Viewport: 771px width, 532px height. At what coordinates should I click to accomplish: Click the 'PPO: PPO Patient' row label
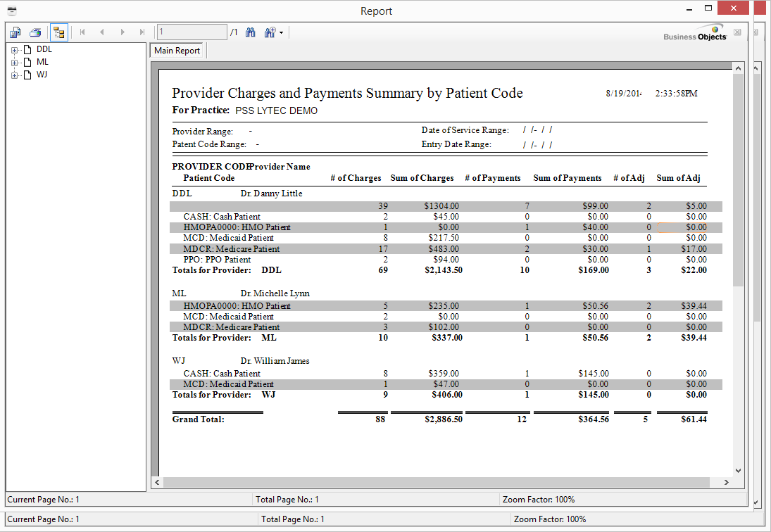[x=217, y=260]
